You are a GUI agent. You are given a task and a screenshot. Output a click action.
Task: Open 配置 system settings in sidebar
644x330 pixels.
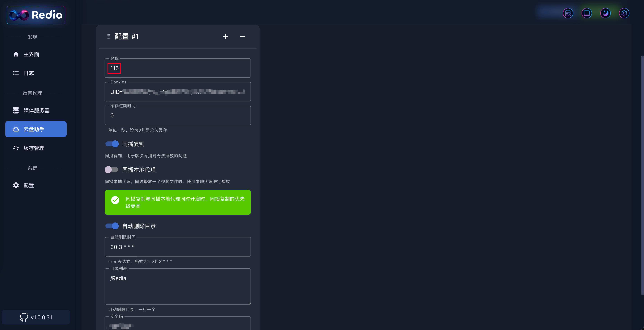[29, 185]
